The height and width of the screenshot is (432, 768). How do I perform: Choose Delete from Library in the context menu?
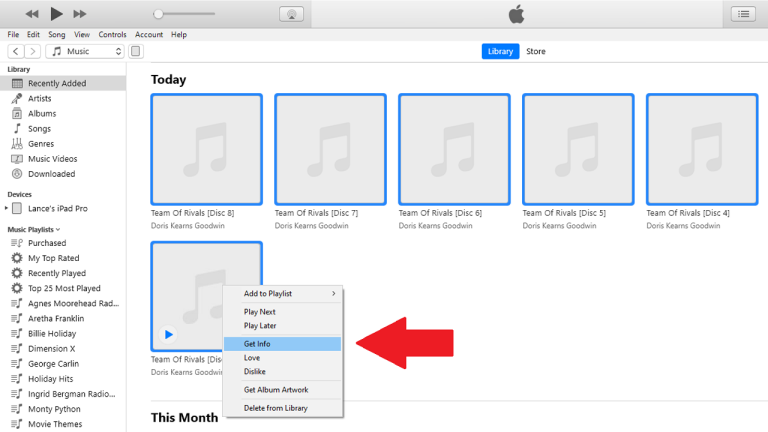[x=283, y=408]
